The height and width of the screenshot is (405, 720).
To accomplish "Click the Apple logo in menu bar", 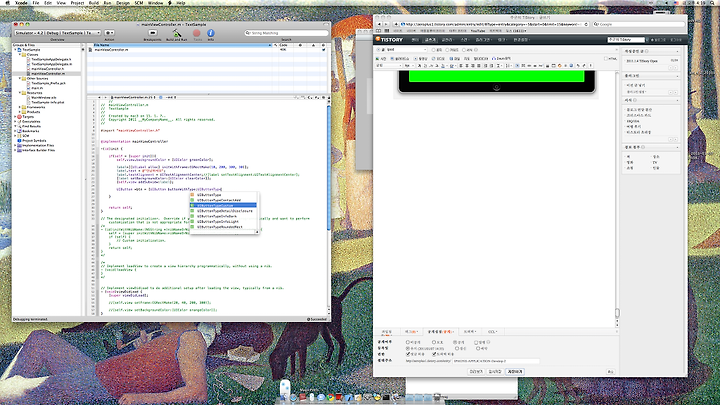I will (7, 3).
